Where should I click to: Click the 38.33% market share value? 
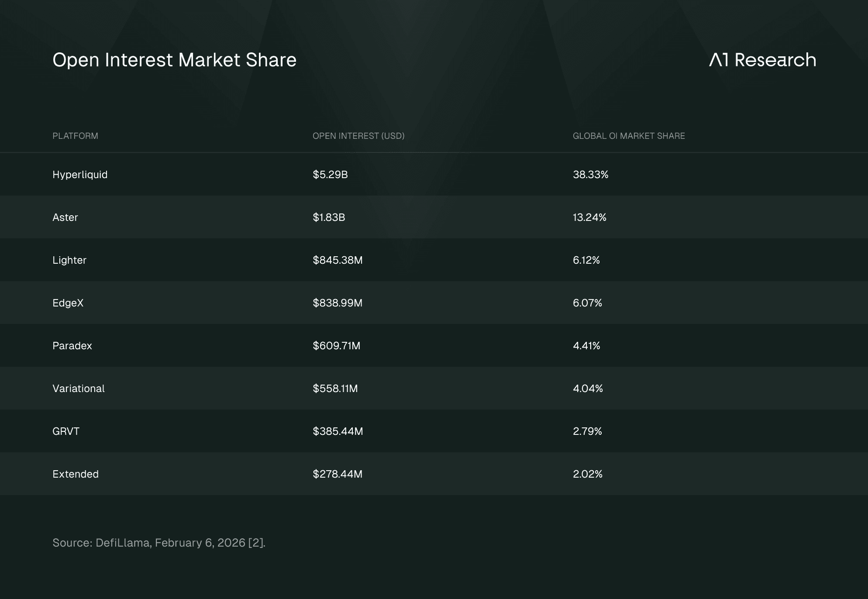[590, 175]
